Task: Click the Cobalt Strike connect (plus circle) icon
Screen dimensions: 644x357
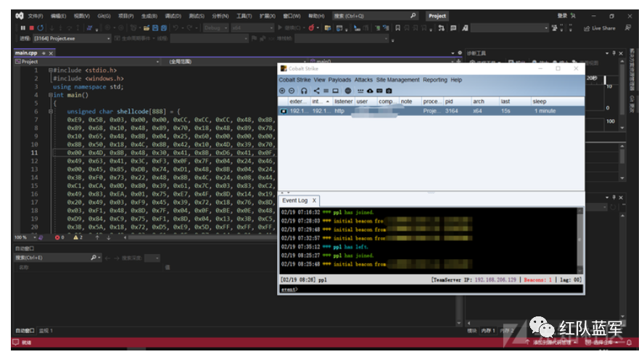Action: click(x=282, y=91)
